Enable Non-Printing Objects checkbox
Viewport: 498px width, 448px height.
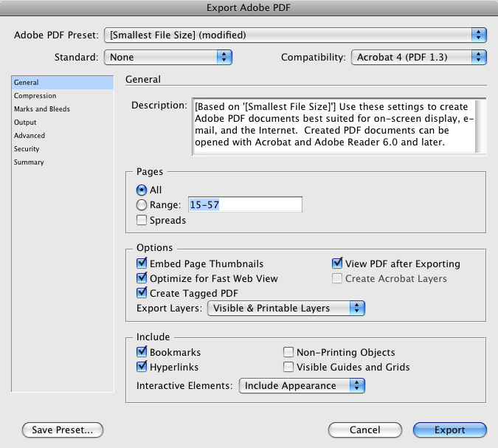[288, 352]
